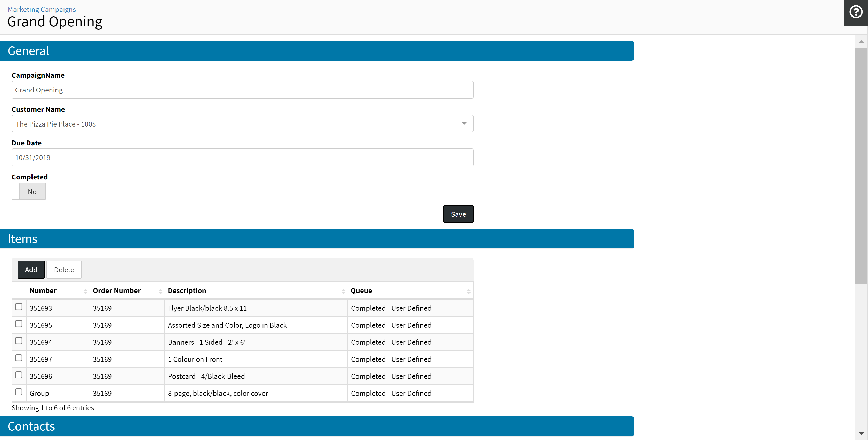Image resolution: width=868 pixels, height=440 pixels.
Task: Toggle the Completed switch from No
Action: (29, 192)
